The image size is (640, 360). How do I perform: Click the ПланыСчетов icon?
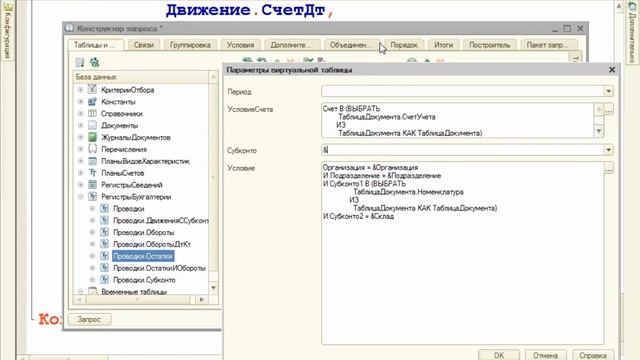92,173
